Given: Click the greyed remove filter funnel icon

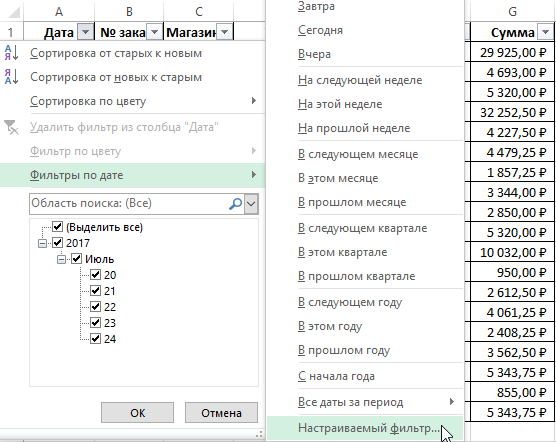Looking at the screenshot, I should coord(11,127).
